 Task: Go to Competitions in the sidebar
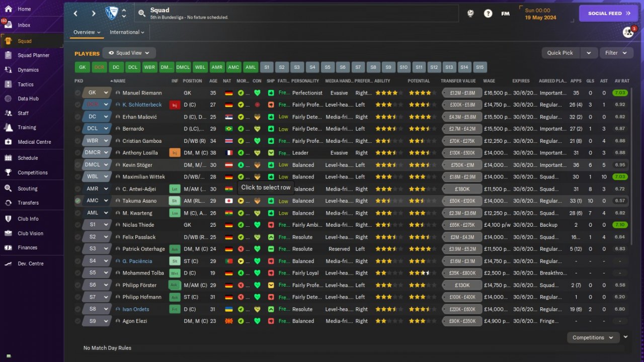[x=33, y=172]
